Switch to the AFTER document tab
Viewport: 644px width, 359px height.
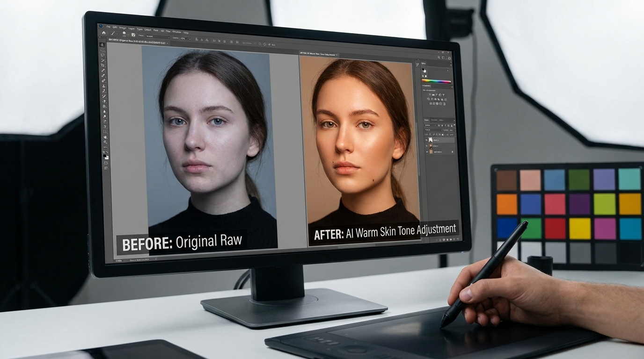pos(318,54)
